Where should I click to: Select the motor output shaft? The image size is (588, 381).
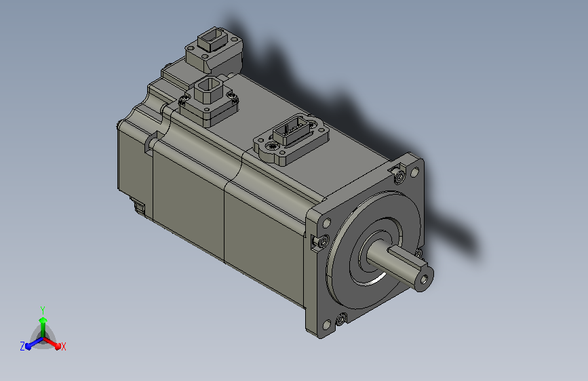[399, 266]
